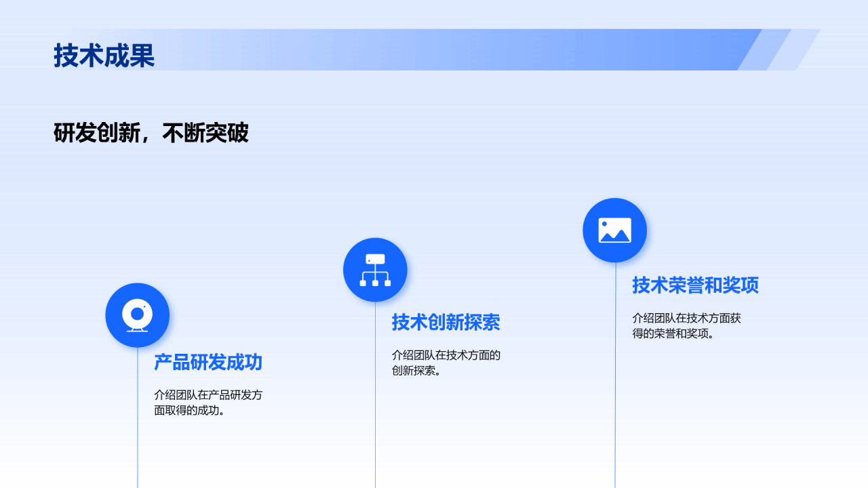Click the description about 产品研发方面取得的成功
Screen dimensions: 868x488
[208, 403]
